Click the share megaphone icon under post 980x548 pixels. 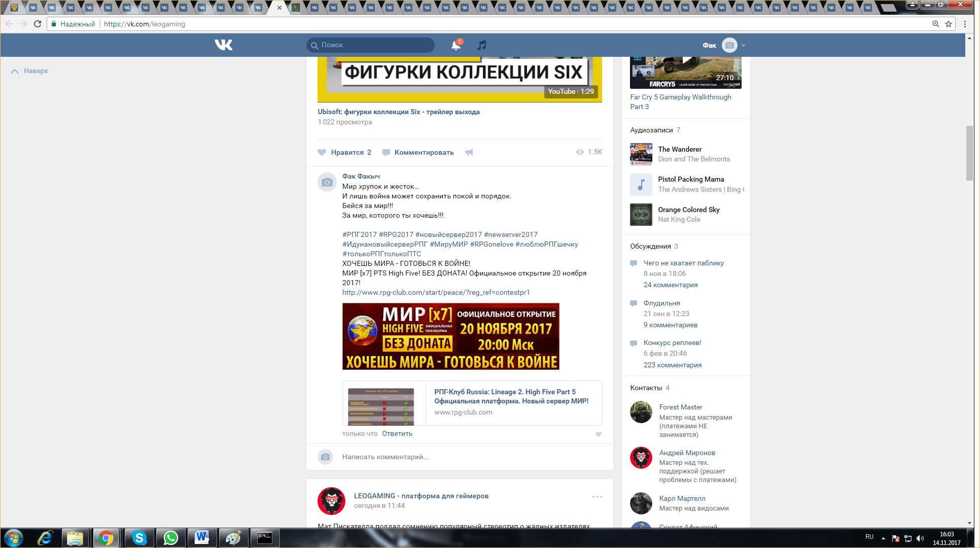[469, 152]
